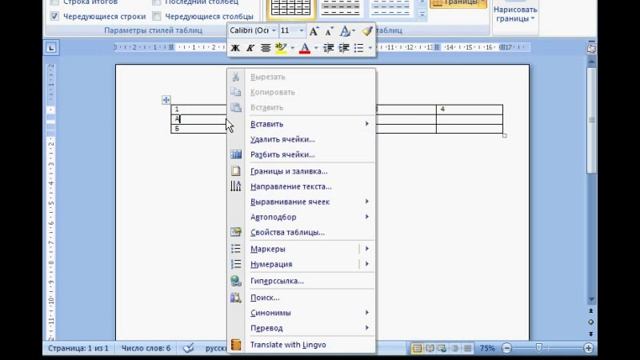
Task: Expand the Вставить submenu
Action: (367, 124)
